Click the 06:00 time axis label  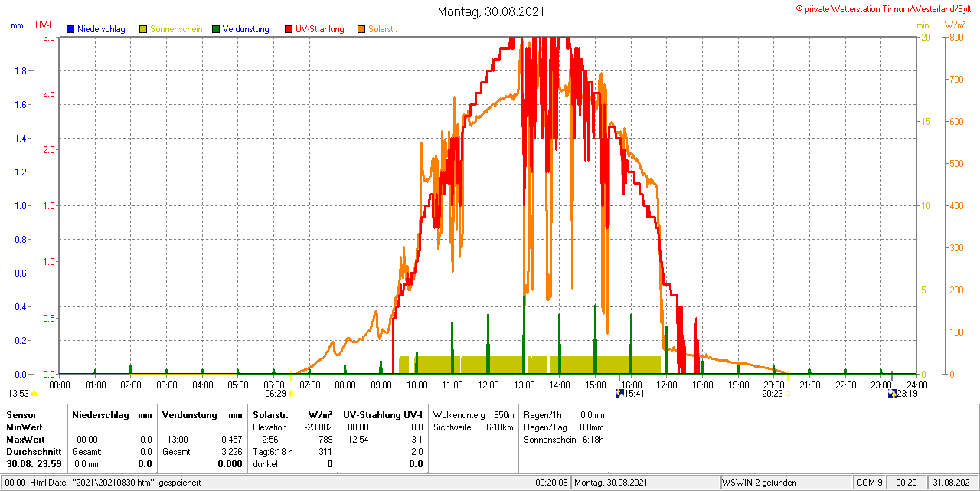[274, 385]
